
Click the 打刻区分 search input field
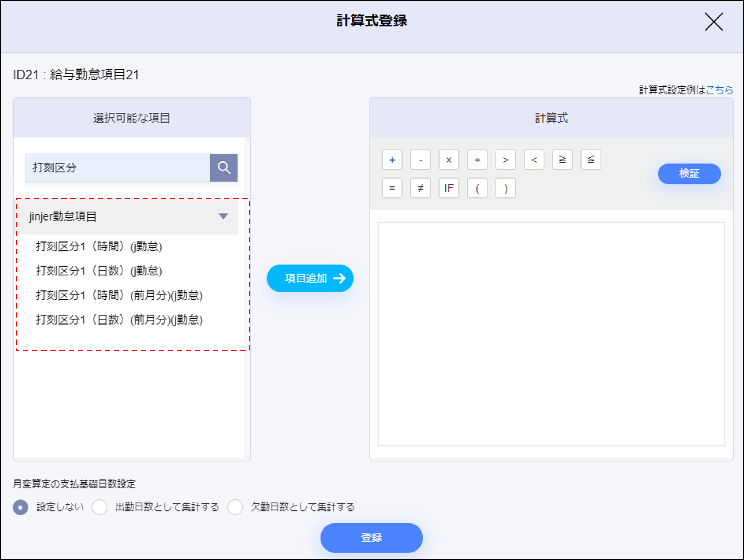[x=118, y=168]
